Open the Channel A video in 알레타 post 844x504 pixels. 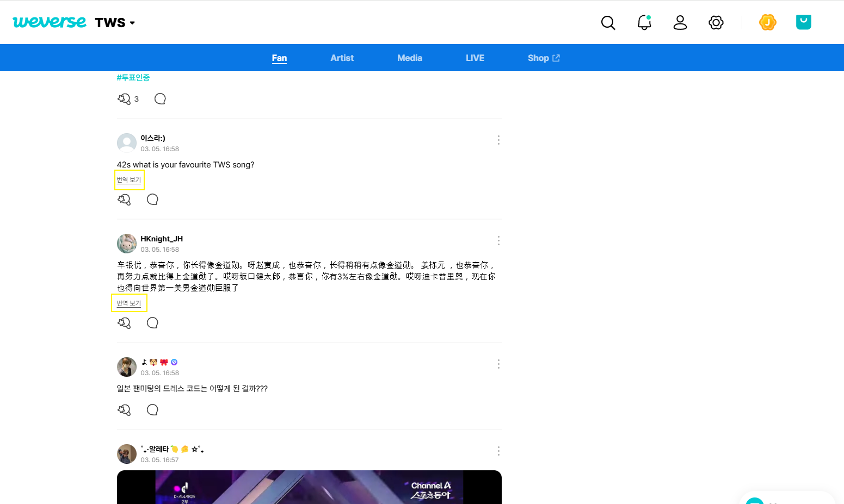(309, 487)
